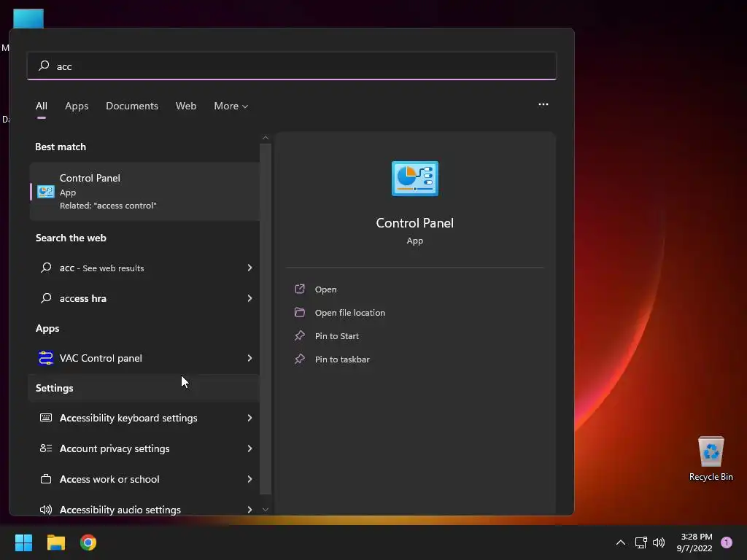
Task: Click magnifier icon next to 'acc - See web results'
Action: (x=46, y=268)
